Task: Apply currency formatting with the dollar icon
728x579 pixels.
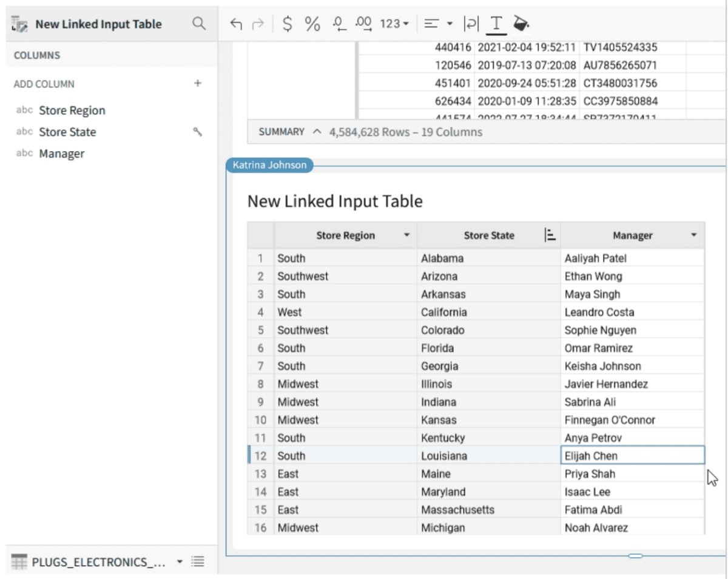Action: click(x=289, y=24)
